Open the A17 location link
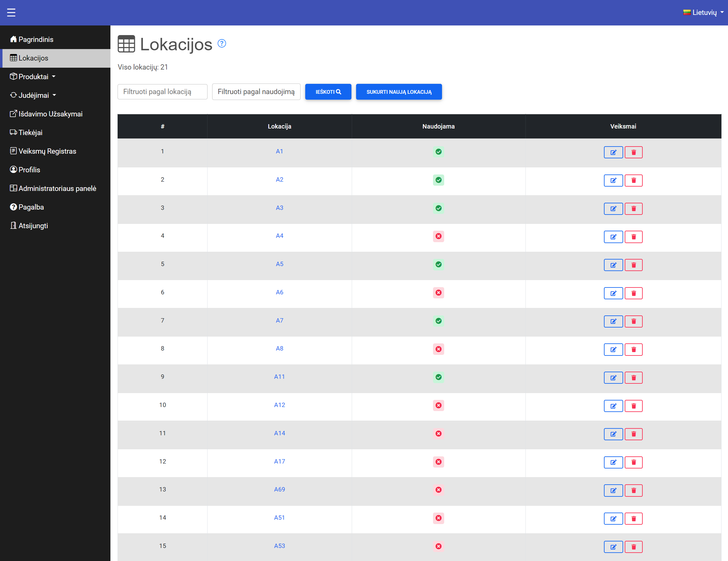This screenshot has width=728, height=561. (279, 461)
